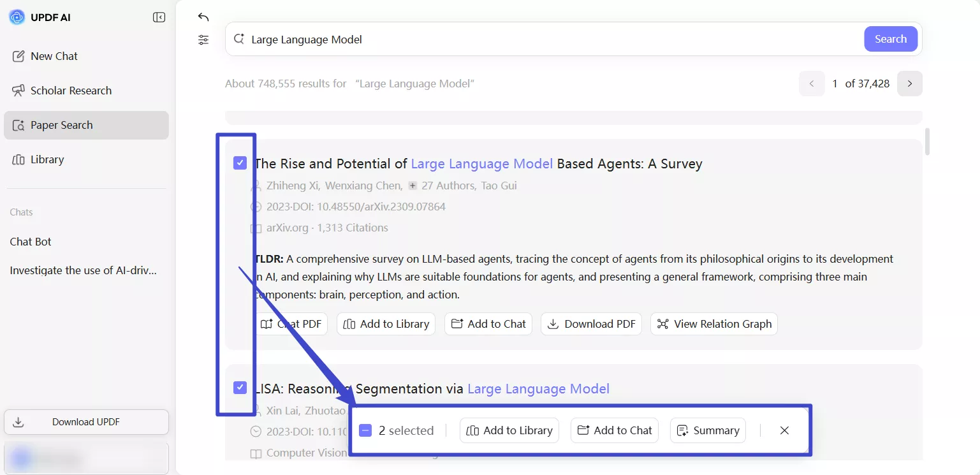Open Scholar Research in sidebar
Screen dimensions: 980x475
pos(70,91)
